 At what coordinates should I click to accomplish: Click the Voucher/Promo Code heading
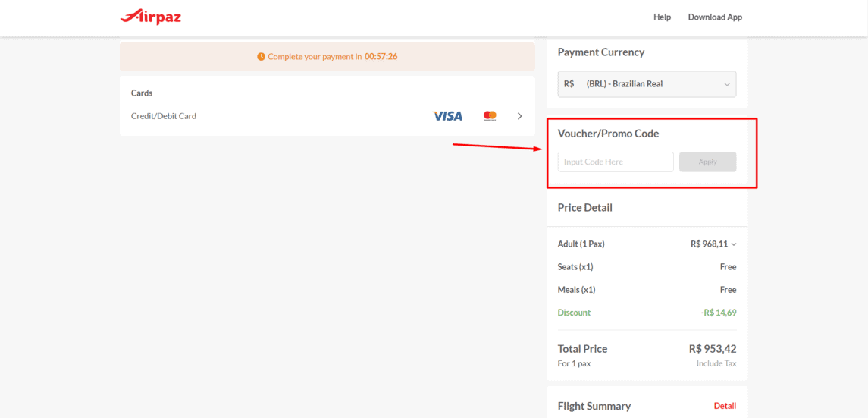(x=609, y=134)
